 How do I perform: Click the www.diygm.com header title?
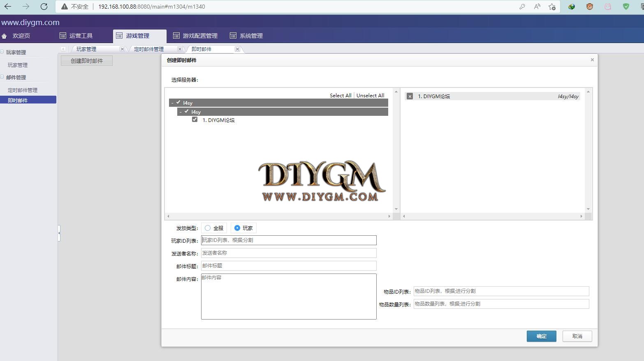point(30,22)
